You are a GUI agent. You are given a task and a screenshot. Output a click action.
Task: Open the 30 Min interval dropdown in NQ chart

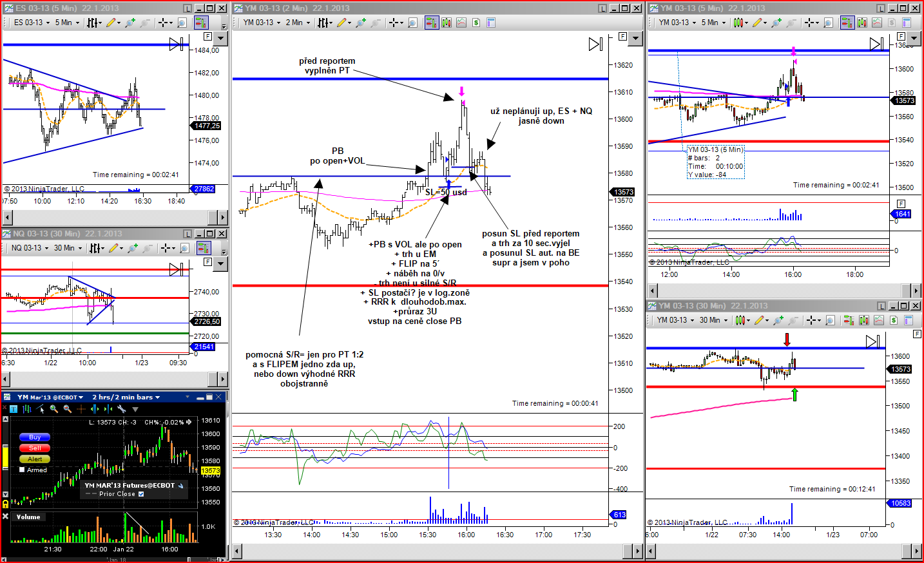coord(68,248)
